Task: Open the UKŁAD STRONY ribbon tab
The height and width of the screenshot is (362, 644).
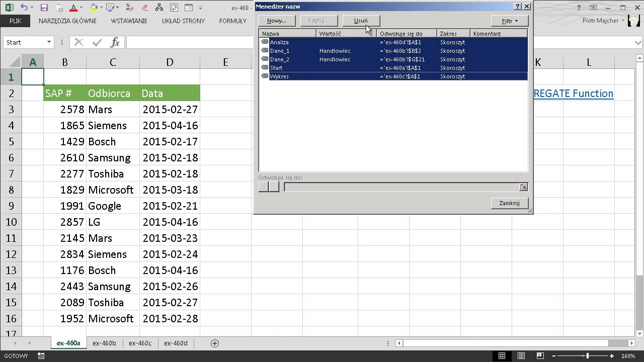Action: 183,21
